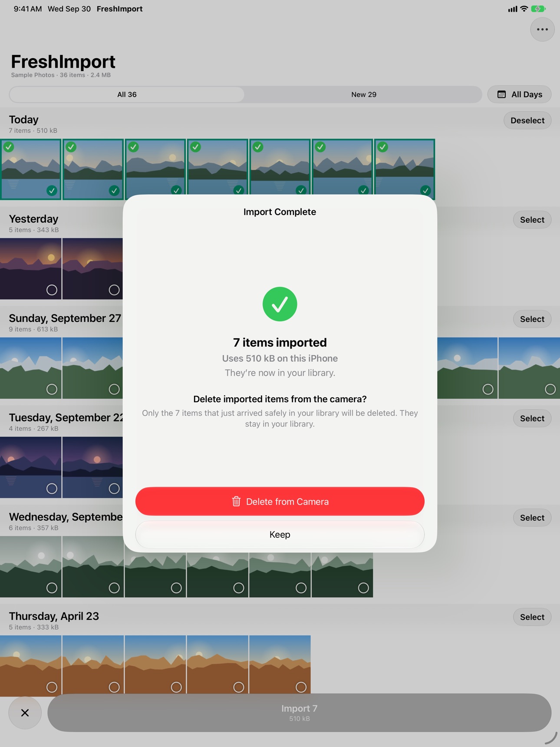Check the first Yesterday sunset photo
This screenshot has height=747, width=560.
[x=52, y=290]
